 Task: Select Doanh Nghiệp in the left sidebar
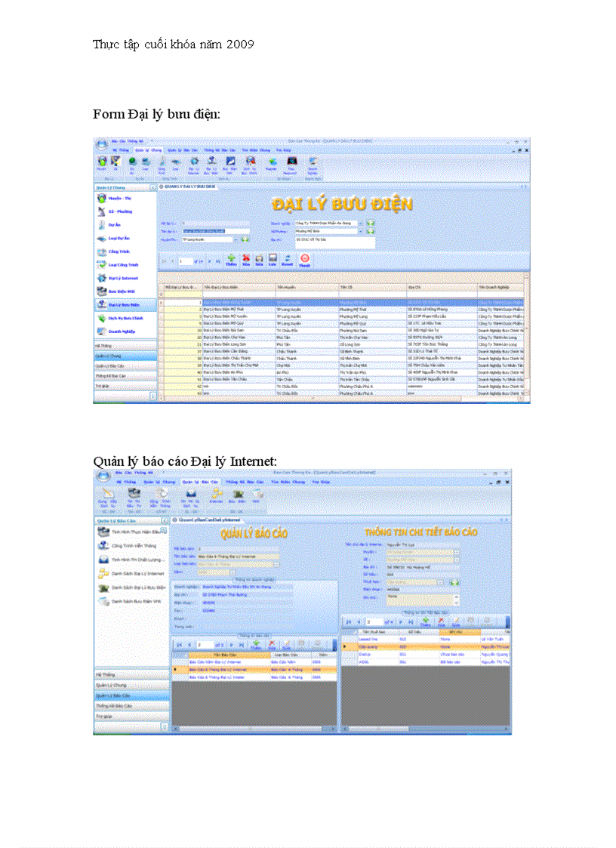tap(119, 331)
